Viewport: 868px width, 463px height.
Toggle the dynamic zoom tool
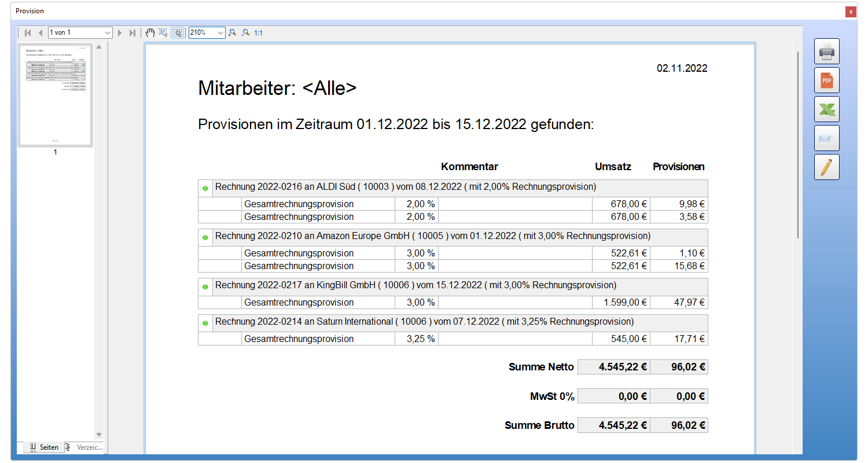(x=178, y=33)
